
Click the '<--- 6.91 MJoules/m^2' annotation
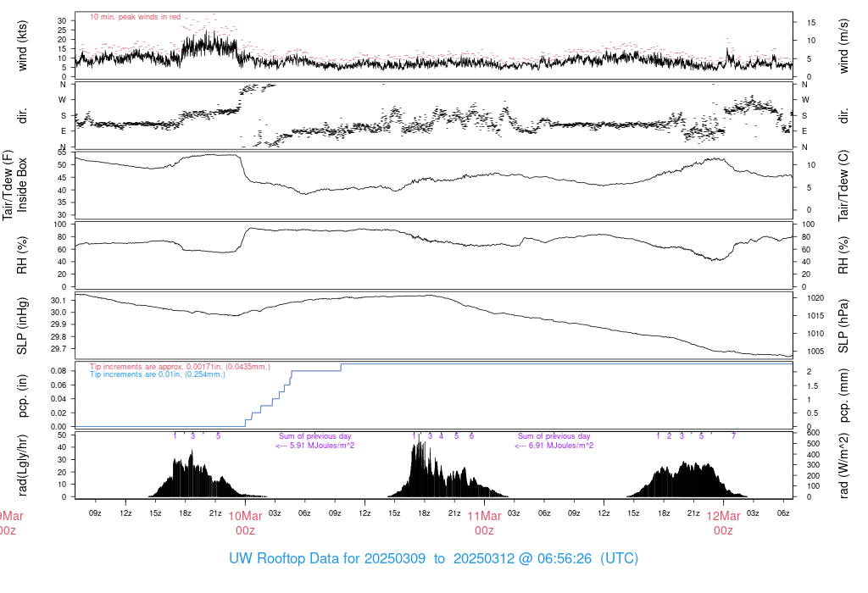pyautogui.click(x=554, y=446)
